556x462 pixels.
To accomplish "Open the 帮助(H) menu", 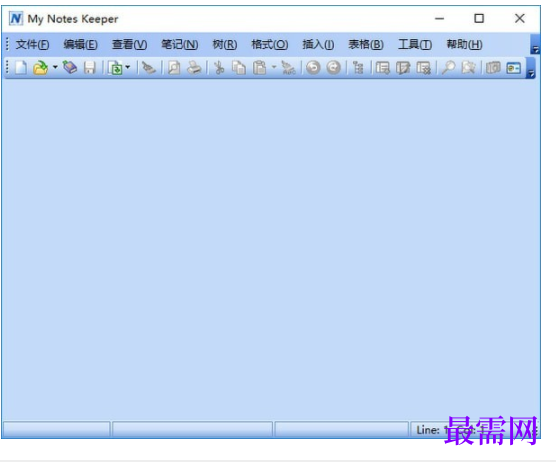I will point(464,45).
